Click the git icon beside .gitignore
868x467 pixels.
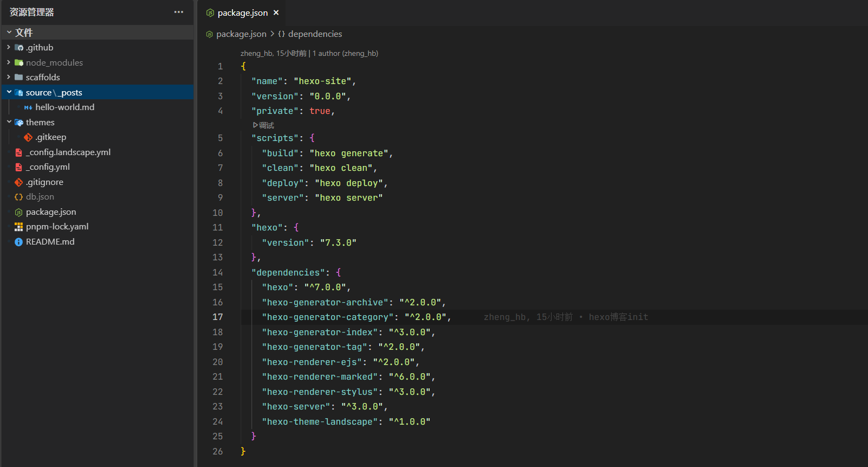[x=18, y=182]
